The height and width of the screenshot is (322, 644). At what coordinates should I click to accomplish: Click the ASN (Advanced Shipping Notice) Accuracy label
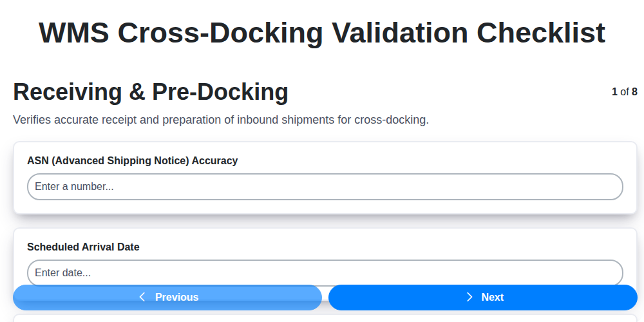(132, 160)
